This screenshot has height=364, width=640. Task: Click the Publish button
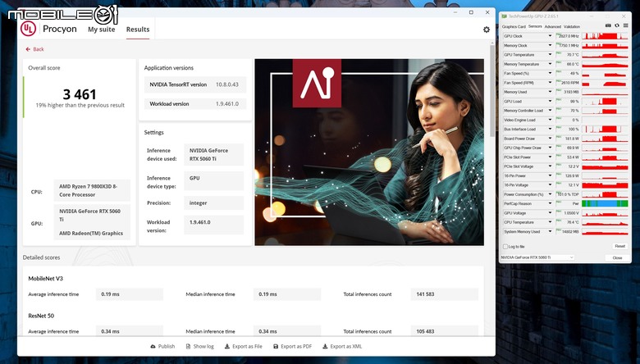point(162,346)
